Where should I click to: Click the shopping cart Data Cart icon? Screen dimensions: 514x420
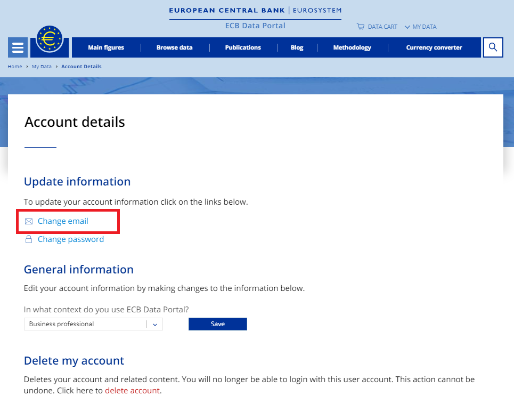pos(361,27)
